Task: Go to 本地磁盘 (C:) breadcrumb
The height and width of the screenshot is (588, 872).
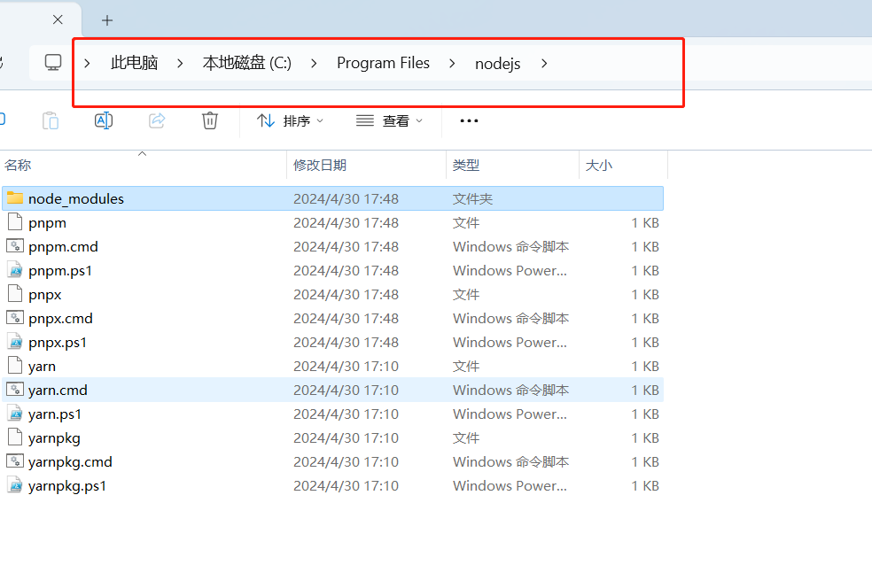Action: pos(247,63)
